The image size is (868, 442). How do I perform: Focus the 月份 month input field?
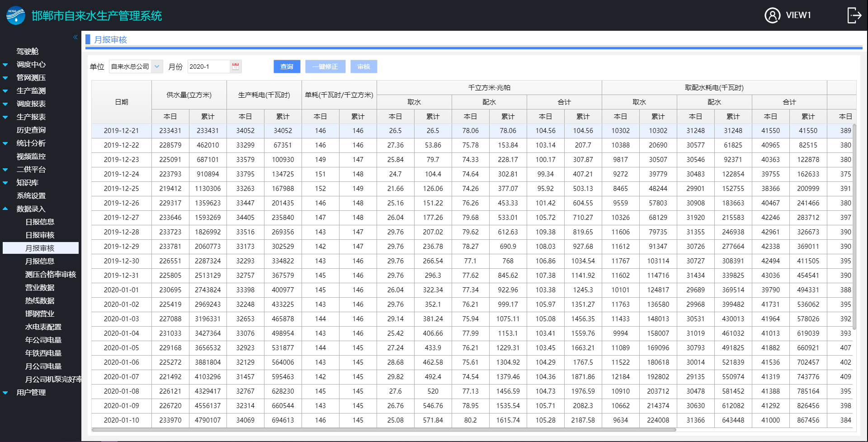[x=209, y=67]
